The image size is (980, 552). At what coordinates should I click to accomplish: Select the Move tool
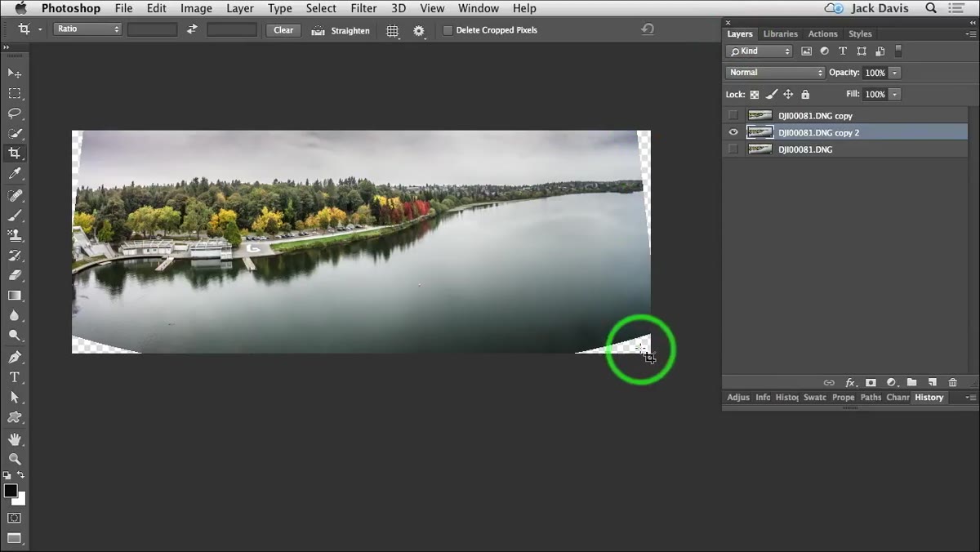14,73
